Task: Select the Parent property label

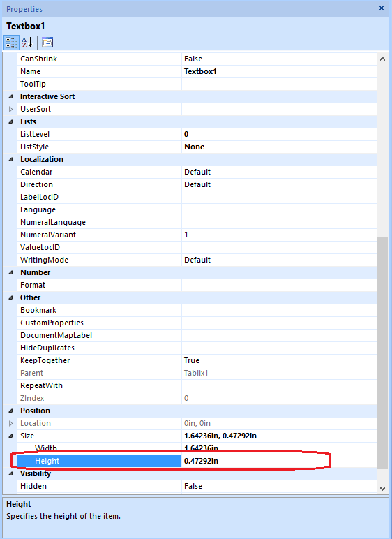Action: (x=31, y=374)
